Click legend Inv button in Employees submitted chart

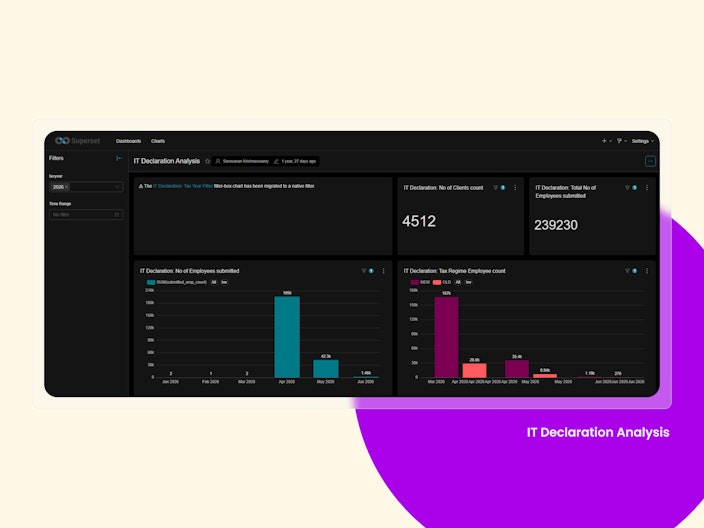pyautogui.click(x=224, y=282)
